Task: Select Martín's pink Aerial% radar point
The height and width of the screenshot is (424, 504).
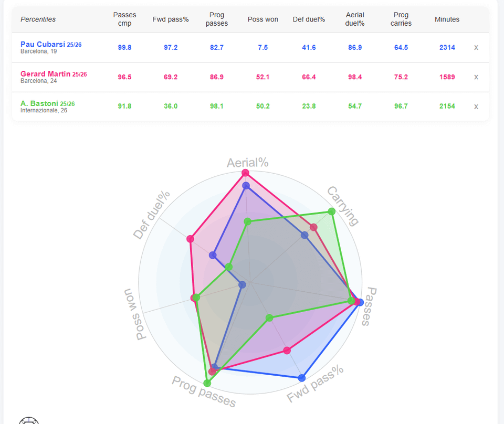Action: (x=245, y=173)
